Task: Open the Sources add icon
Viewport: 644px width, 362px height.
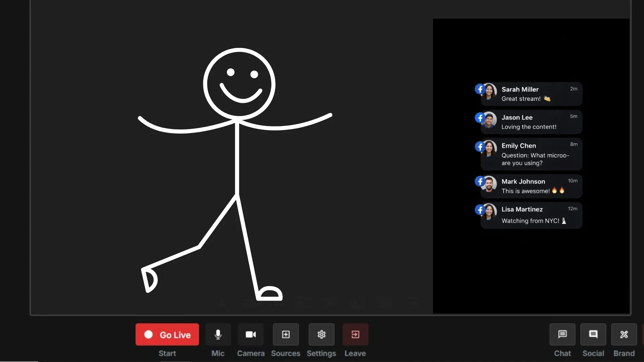Action: click(286, 335)
